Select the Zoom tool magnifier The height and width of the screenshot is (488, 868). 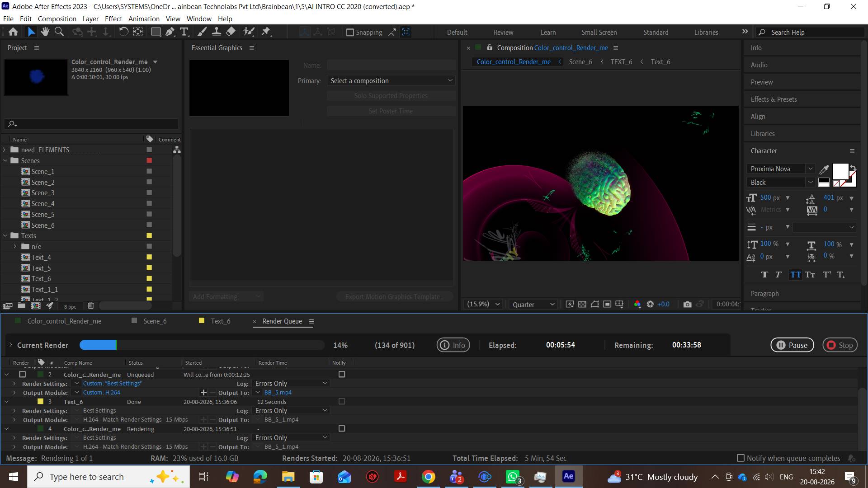(x=59, y=32)
